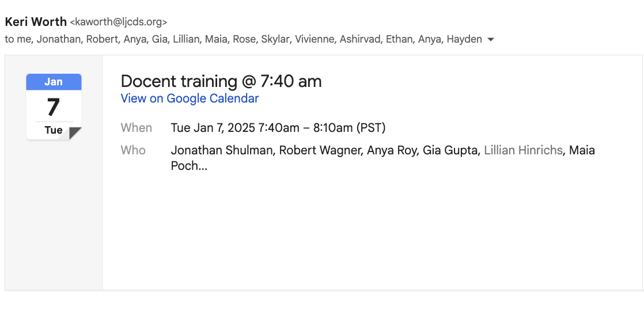The width and height of the screenshot is (644, 311).
Task: Open the View on Google Calendar link
Action: tap(190, 98)
